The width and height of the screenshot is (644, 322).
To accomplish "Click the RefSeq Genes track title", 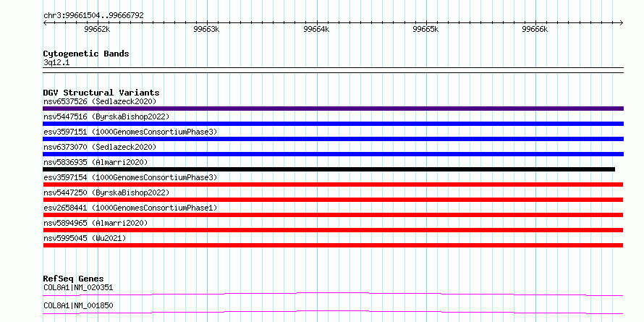I will [74, 279].
